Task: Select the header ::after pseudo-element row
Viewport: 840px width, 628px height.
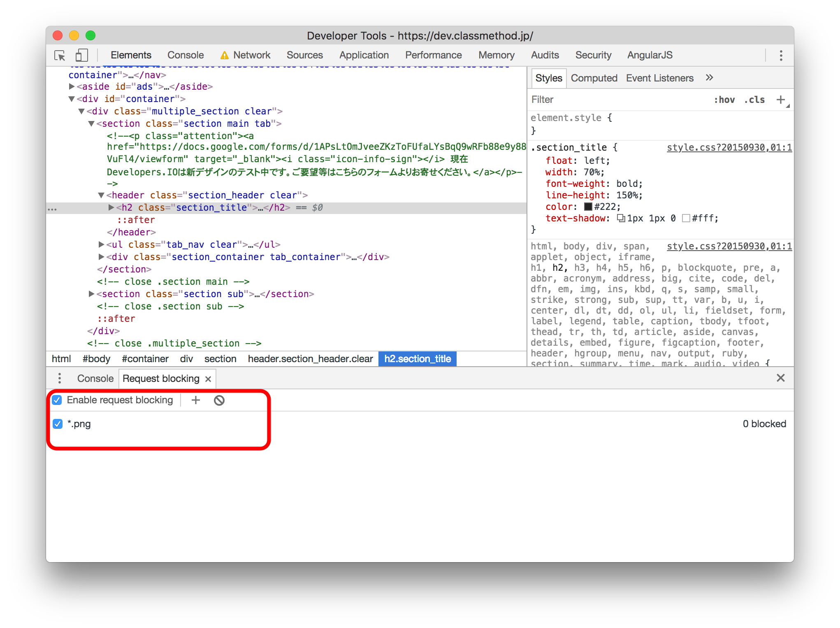Action: pyautogui.click(x=136, y=220)
